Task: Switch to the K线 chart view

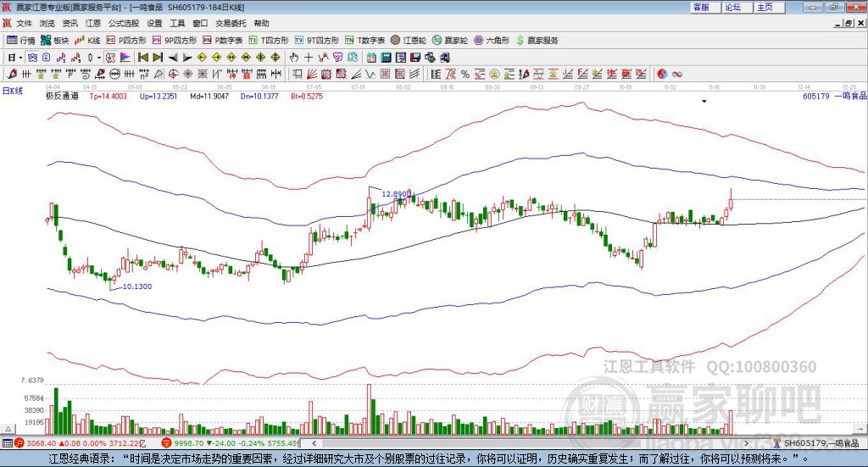Action: (87, 41)
